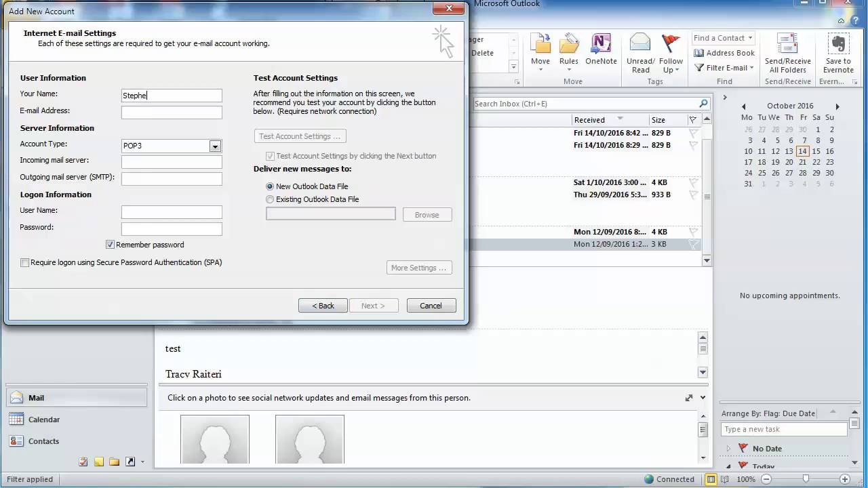Select New Outlook Data File option

(x=270, y=186)
